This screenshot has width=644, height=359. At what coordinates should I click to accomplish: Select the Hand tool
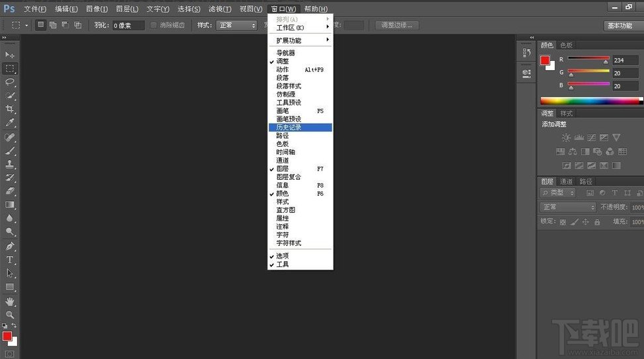(10, 301)
